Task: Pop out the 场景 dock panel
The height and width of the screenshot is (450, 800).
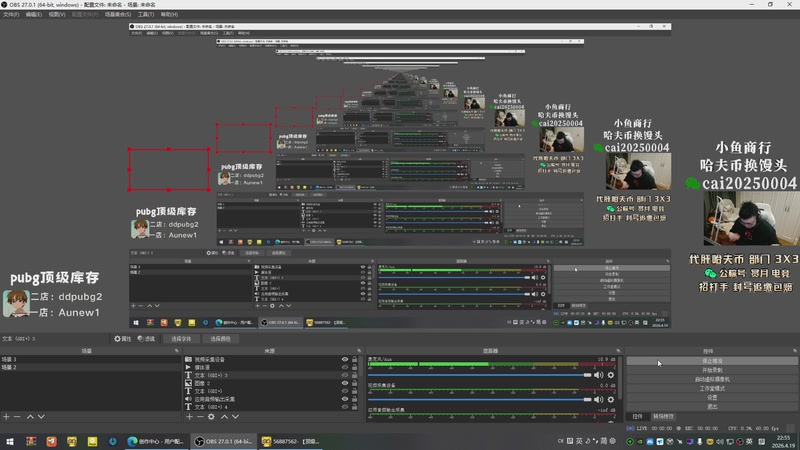Action: pos(177,351)
